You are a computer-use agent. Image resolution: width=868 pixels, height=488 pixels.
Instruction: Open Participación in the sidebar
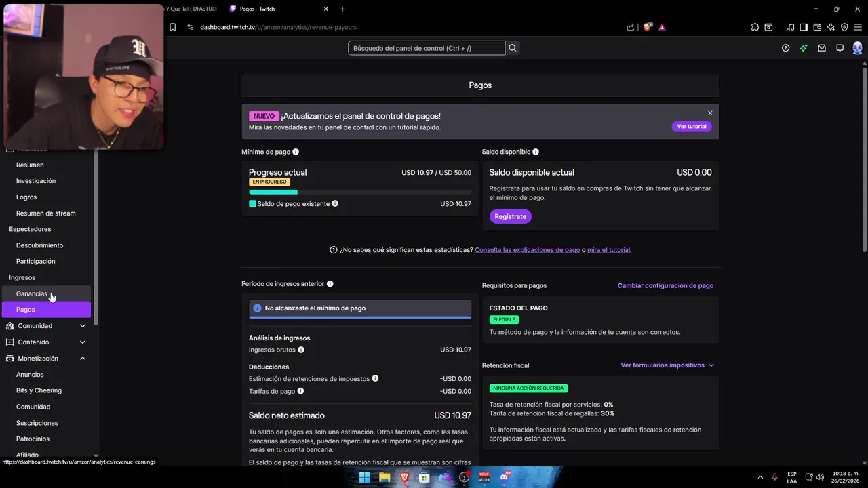tap(36, 261)
